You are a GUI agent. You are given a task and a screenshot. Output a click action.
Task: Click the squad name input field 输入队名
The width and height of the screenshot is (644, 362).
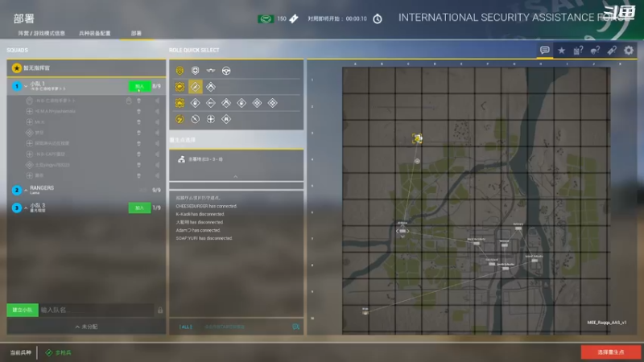tap(96, 310)
